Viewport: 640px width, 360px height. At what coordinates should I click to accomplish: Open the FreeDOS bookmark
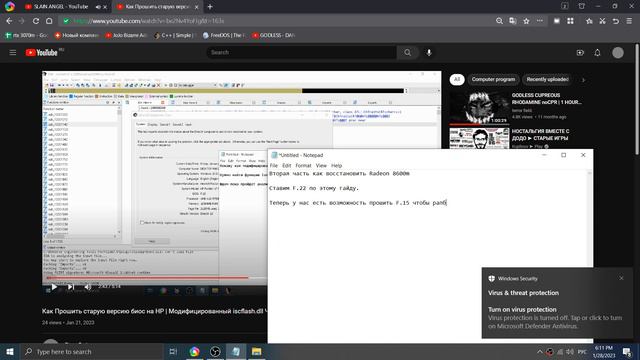click(x=224, y=36)
